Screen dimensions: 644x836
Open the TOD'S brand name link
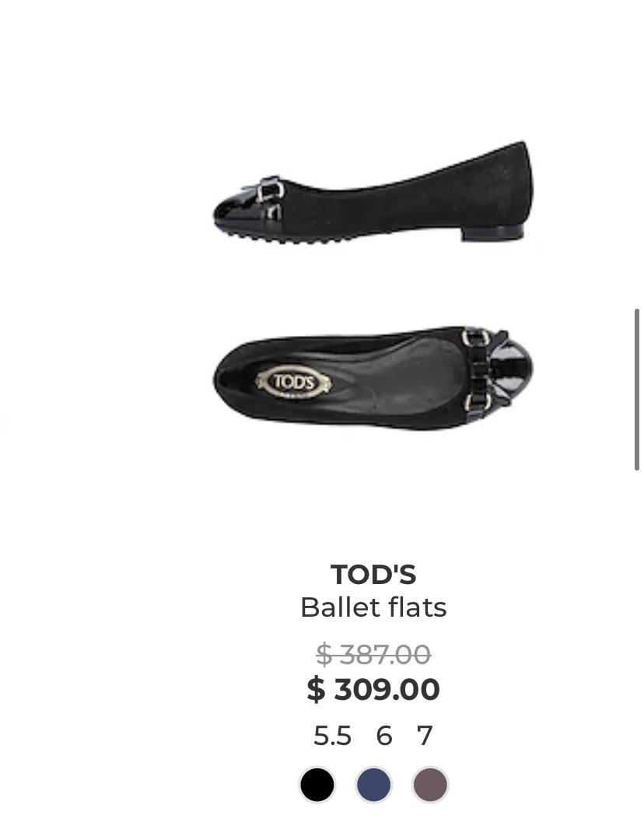coord(373,575)
